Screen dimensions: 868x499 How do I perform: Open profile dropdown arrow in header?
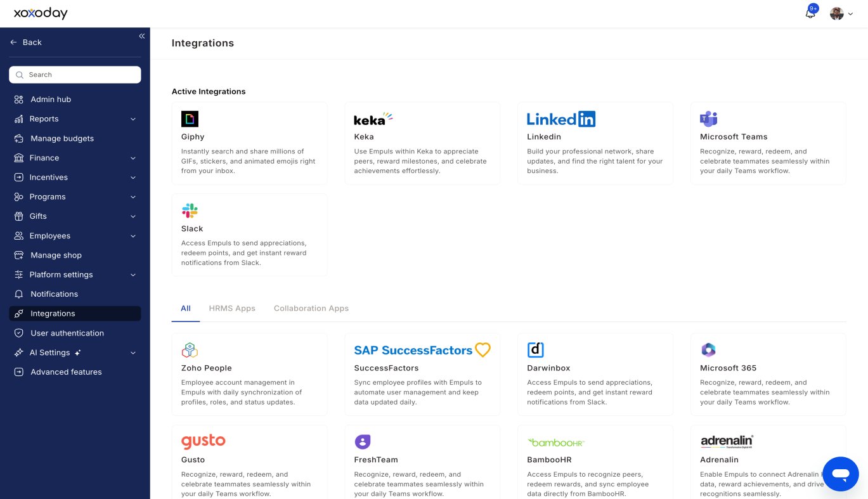click(x=851, y=14)
